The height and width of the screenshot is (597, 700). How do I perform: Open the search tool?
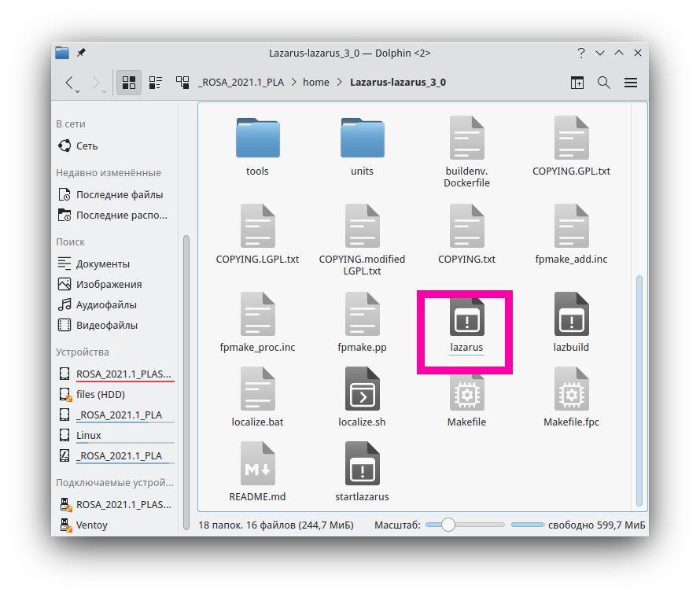point(603,83)
